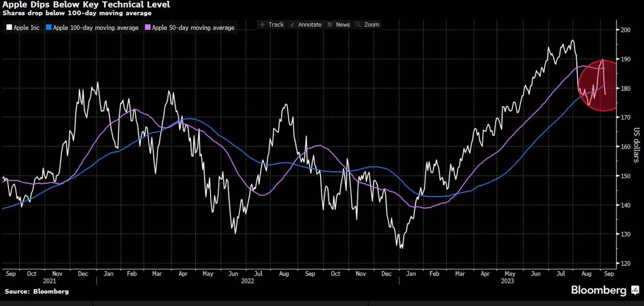This screenshot has width=644, height=306.
Task: Click the 2022 year label on the time axis
Action: pos(248,281)
